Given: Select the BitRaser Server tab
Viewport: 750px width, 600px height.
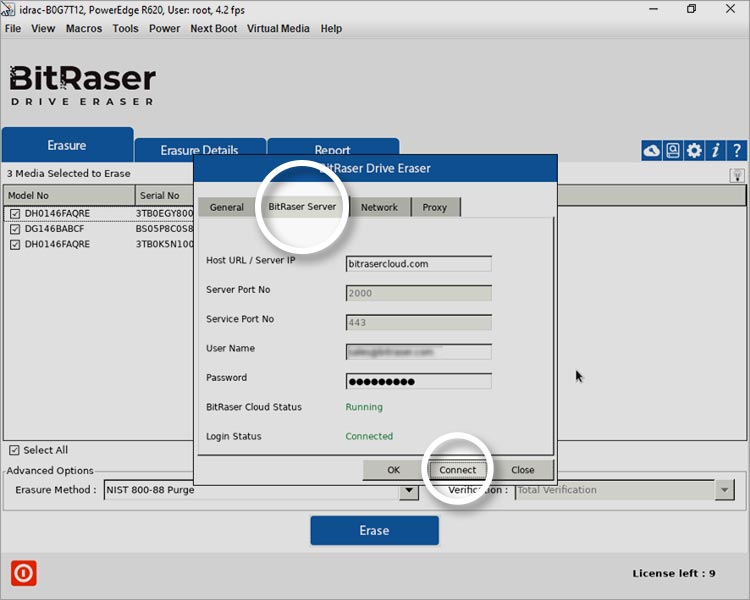Looking at the screenshot, I should click(302, 207).
